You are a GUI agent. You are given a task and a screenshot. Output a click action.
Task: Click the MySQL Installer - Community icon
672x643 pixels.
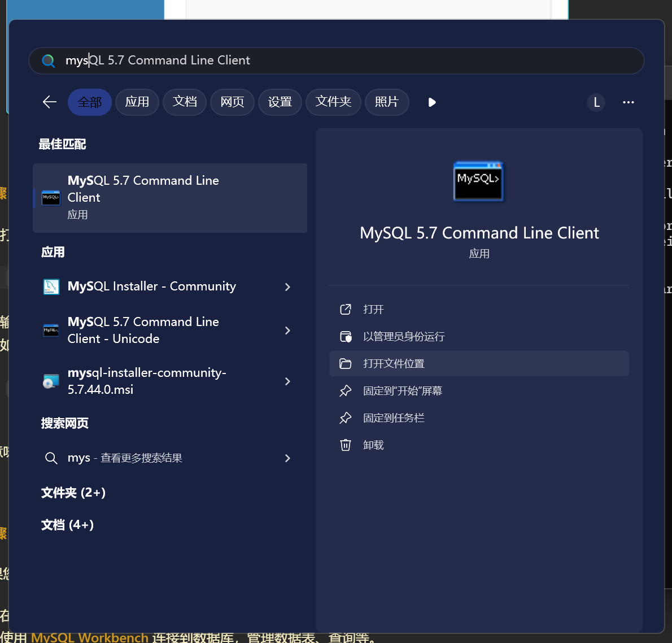coord(51,287)
